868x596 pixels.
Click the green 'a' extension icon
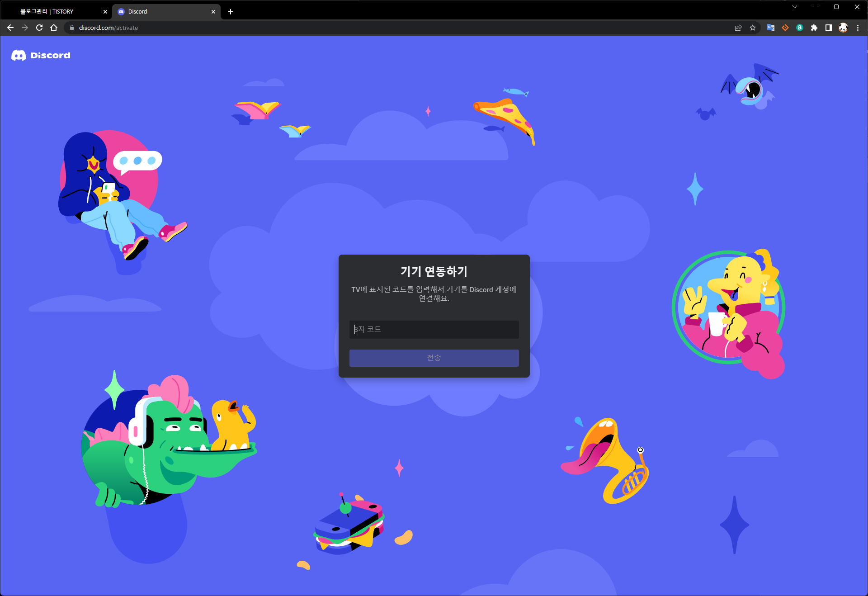800,28
